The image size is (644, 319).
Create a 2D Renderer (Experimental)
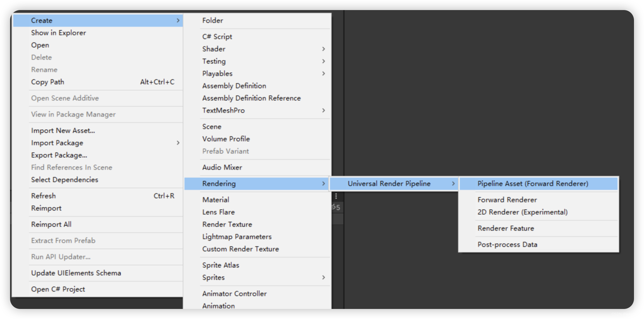click(522, 212)
